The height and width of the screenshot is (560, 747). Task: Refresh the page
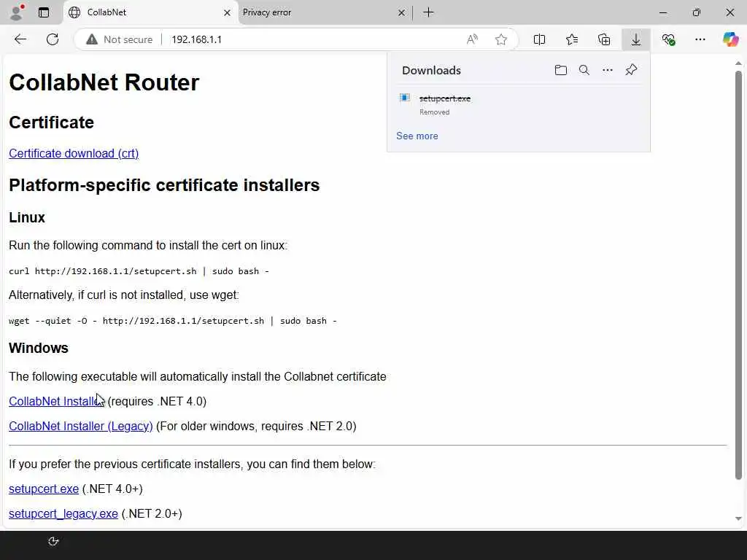pyautogui.click(x=53, y=39)
